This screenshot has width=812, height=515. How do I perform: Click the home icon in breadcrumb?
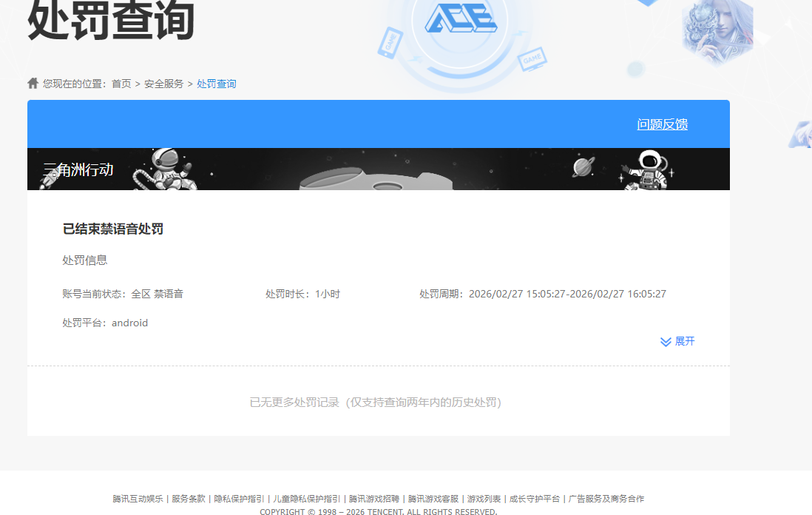click(x=33, y=83)
